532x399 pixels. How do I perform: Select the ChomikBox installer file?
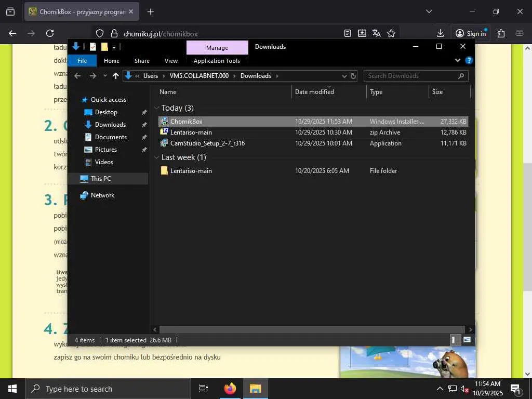(x=313, y=122)
